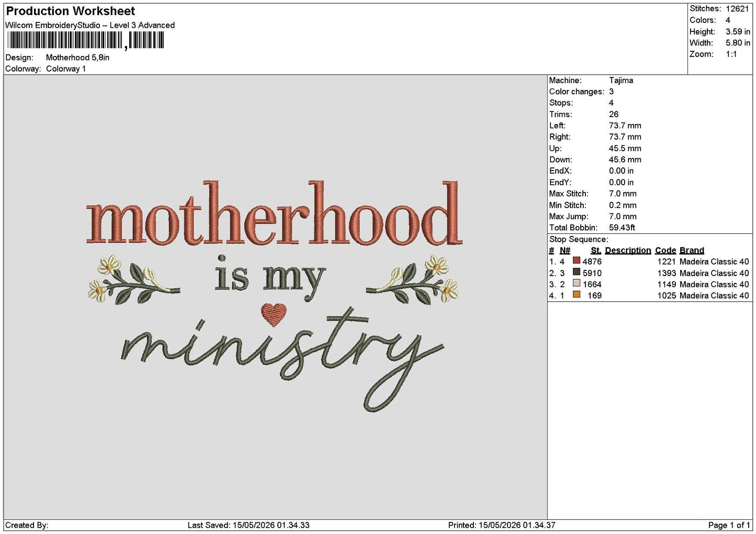Click the Trims value 26
Viewport: 756px width, 534px height.
click(x=614, y=115)
